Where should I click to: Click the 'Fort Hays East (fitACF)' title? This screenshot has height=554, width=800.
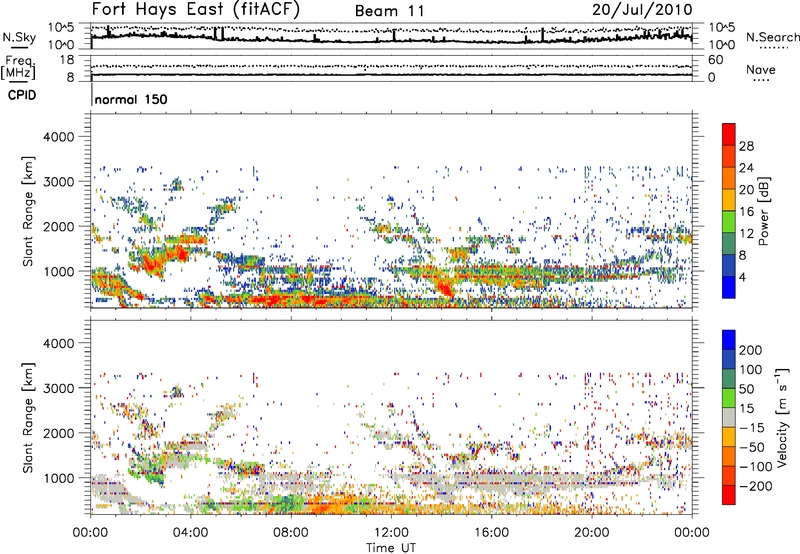pos(196,10)
